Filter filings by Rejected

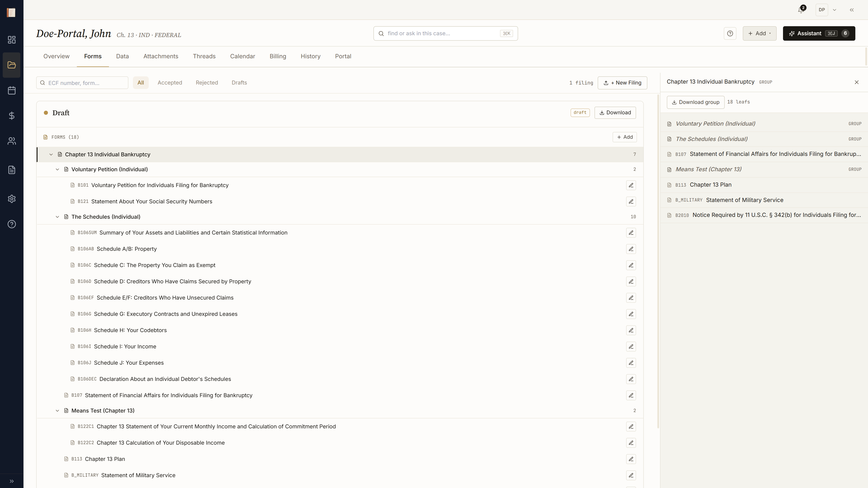click(x=207, y=82)
